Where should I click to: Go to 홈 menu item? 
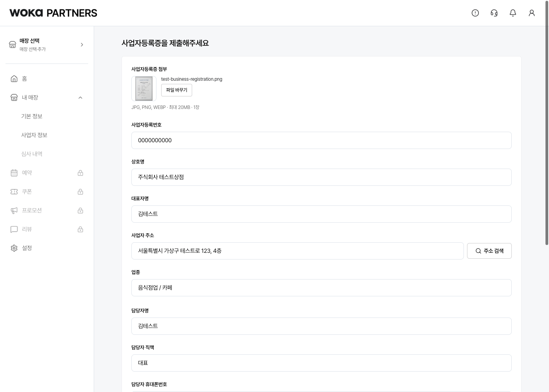[x=24, y=79]
